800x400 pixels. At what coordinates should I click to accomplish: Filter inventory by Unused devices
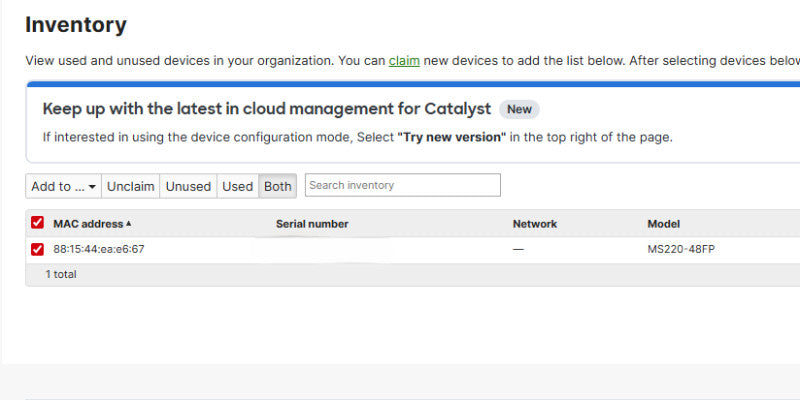188,186
